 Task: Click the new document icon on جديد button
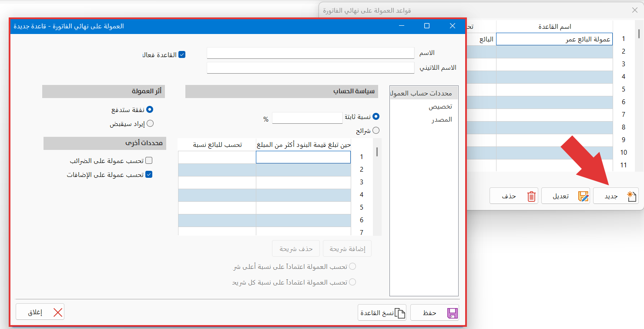point(631,196)
